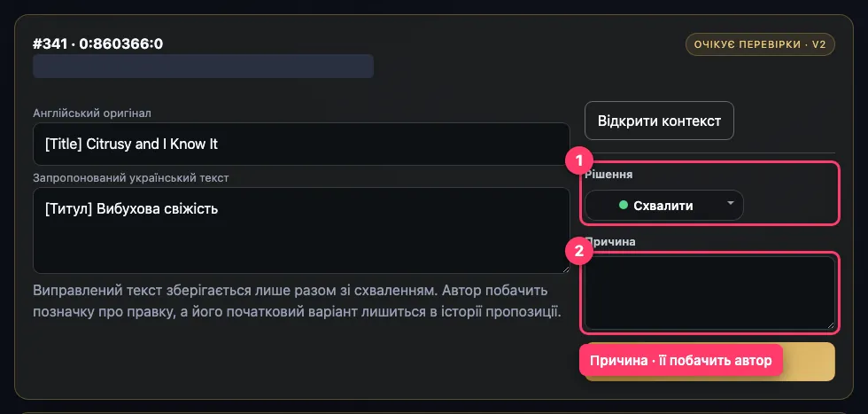Click the gray placeholder bar under the entry ID
Screen dimensions: 868x414
point(203,66)
